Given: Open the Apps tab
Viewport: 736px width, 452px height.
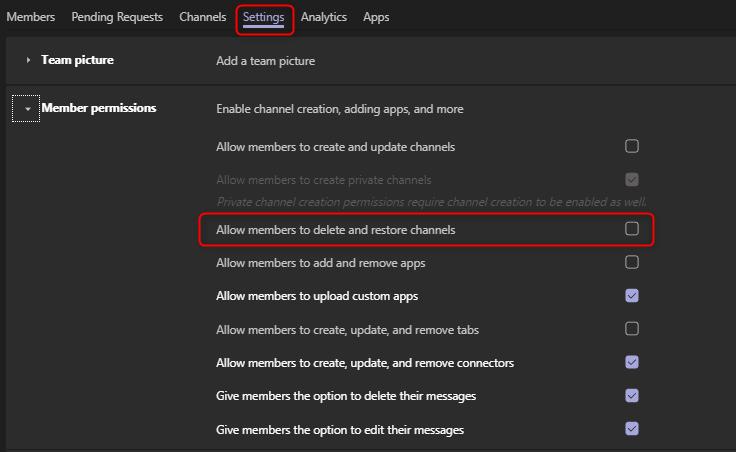Looking at the screenshot, I should coord(376,17).
